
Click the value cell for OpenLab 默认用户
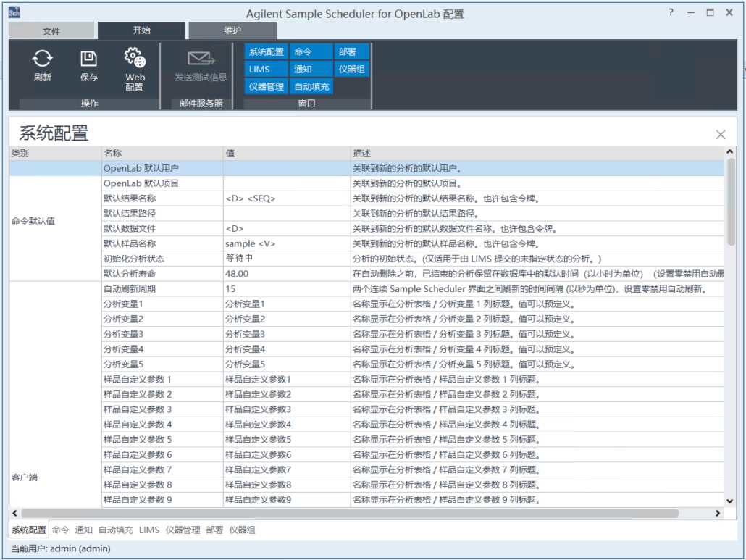[287, 168]
